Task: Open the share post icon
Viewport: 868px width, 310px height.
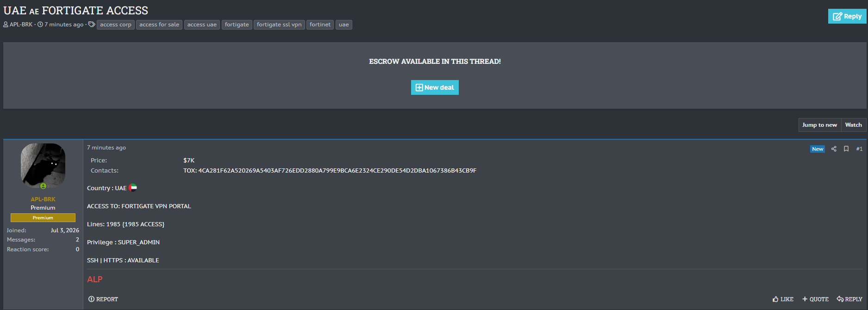Action: (x=834, y=149)
